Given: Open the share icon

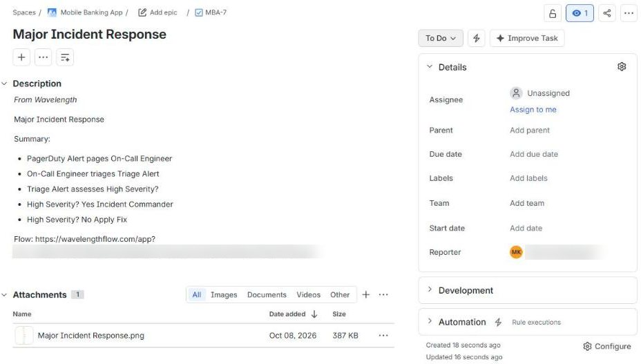Looking at the screenshot, I should pyautogui.click(x=606, y=14).
